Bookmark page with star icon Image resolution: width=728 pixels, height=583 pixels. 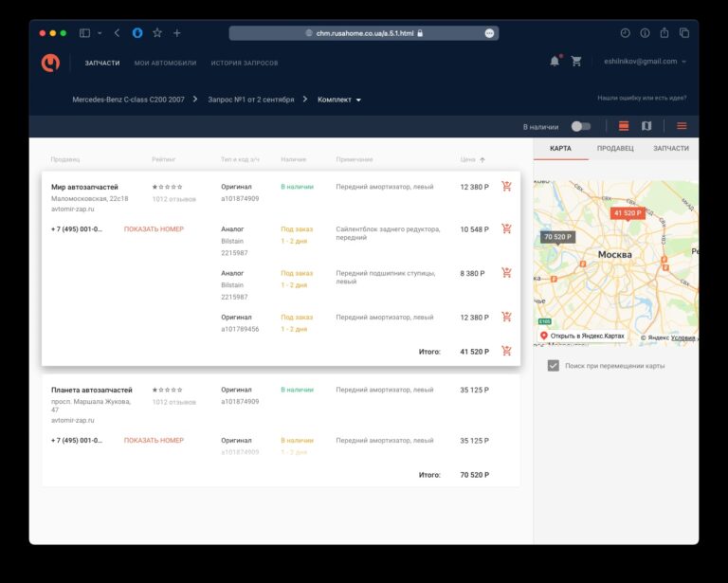pos(157,32)
